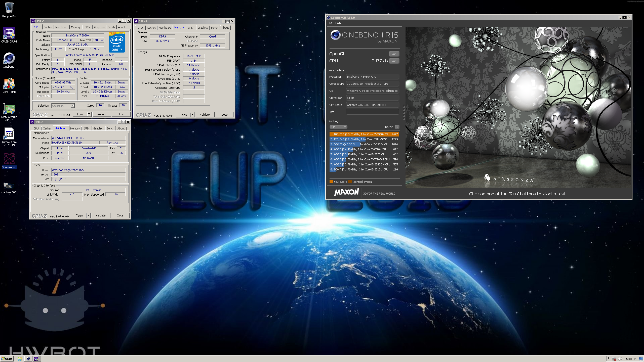Click the taskbar clock showing 6:38 PM
This screenshot has width=644, height=362.
[631, 359]
